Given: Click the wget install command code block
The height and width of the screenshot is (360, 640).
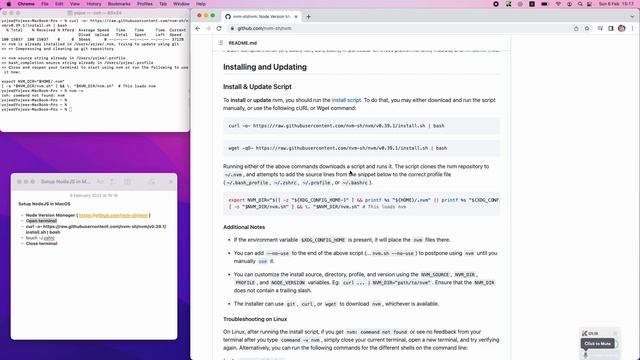Looking at the screenshot, I should click(361, 148).
